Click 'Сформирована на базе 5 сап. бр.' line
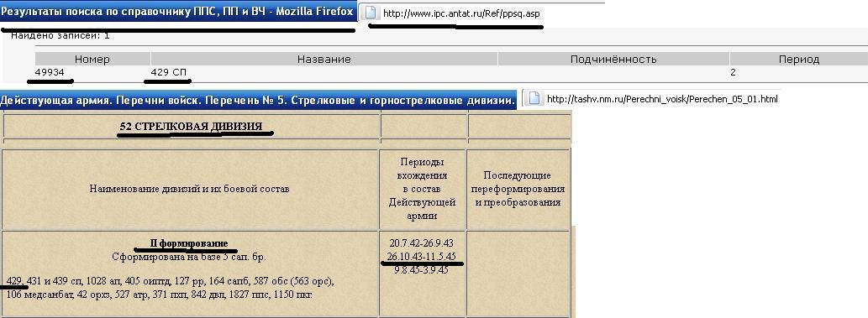Screen dimensions: 868x318 pos(189,257)
